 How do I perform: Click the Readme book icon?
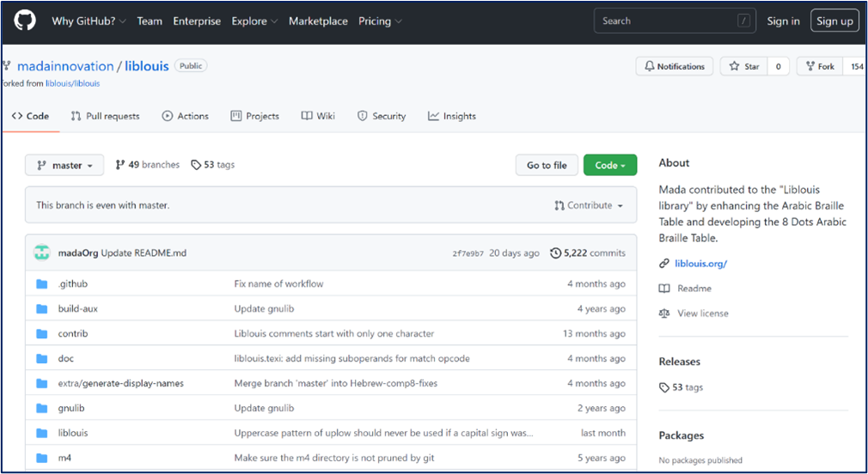tap(664, 289)
